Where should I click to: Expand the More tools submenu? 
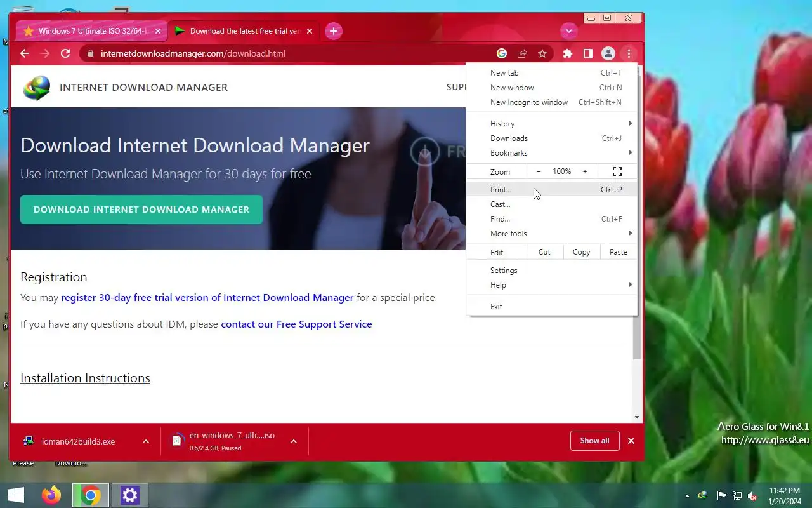[x=552, y=234]
